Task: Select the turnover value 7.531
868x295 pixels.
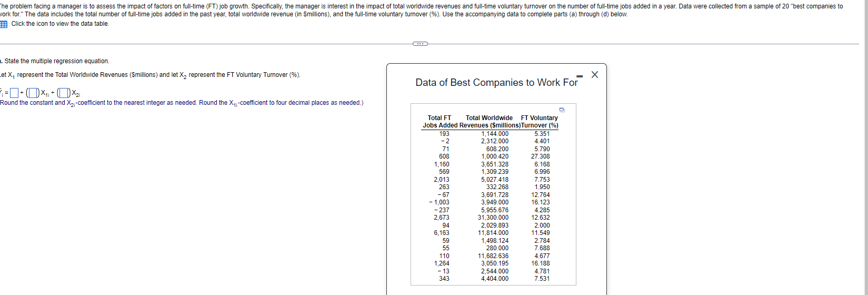Action: pos(542,279)
